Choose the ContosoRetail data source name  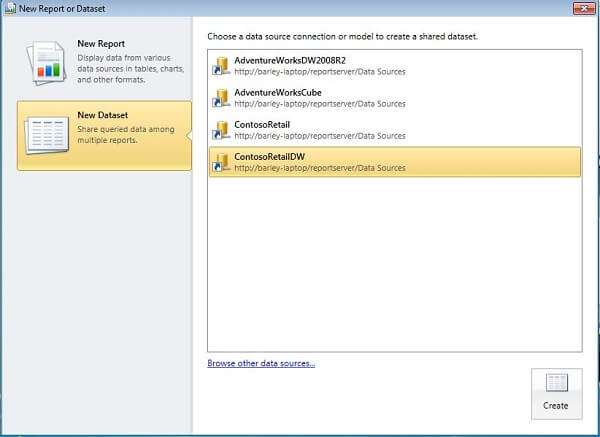pyautogui.click(x=262, y=125)
